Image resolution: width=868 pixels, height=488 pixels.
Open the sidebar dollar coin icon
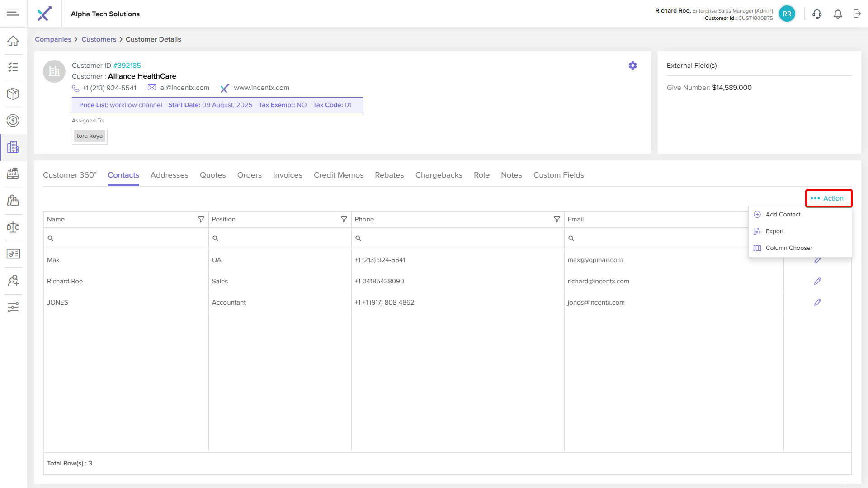tap(13, 121)
